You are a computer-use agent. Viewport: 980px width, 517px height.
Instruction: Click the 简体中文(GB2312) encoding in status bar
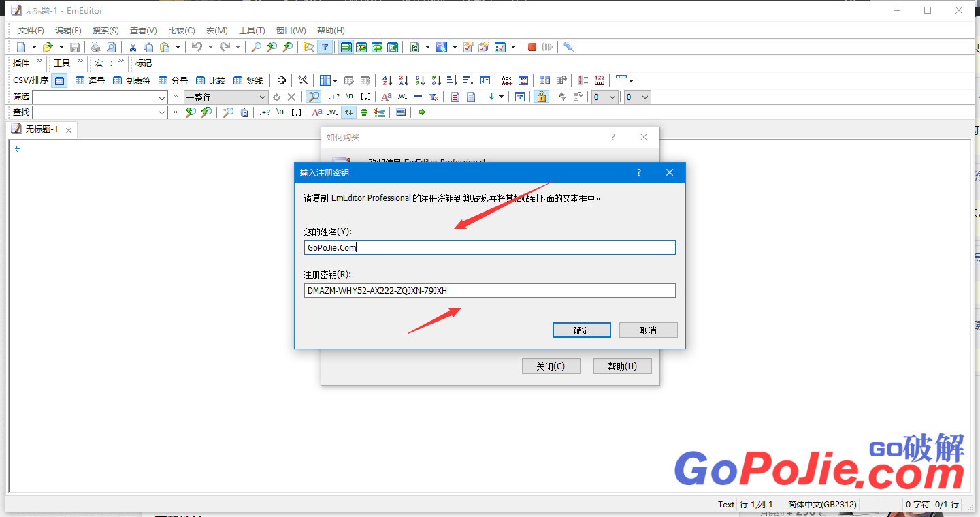pos(822,505)
